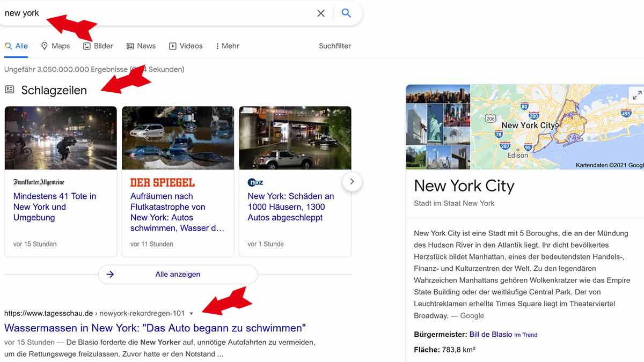Open result 'Wassermassen in New York' link
This screenshot has width=644, height=362.
(155, 328)
